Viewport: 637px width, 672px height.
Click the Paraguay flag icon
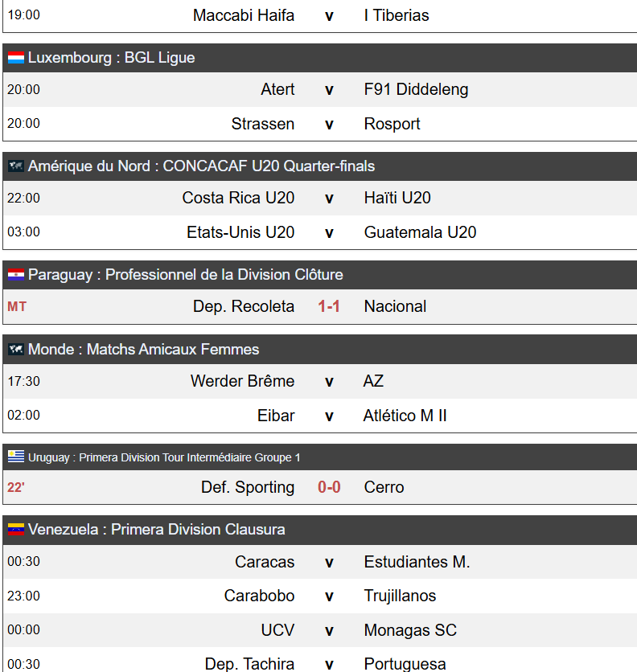click(16, 275)
